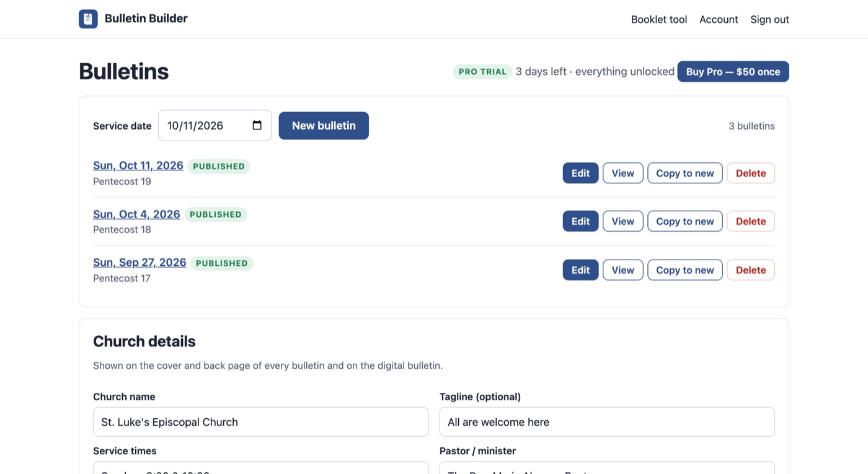Viewport: 868px width, 474px height.
Task: Click the '3 bulletins' count text
Action: pos(751,126)
